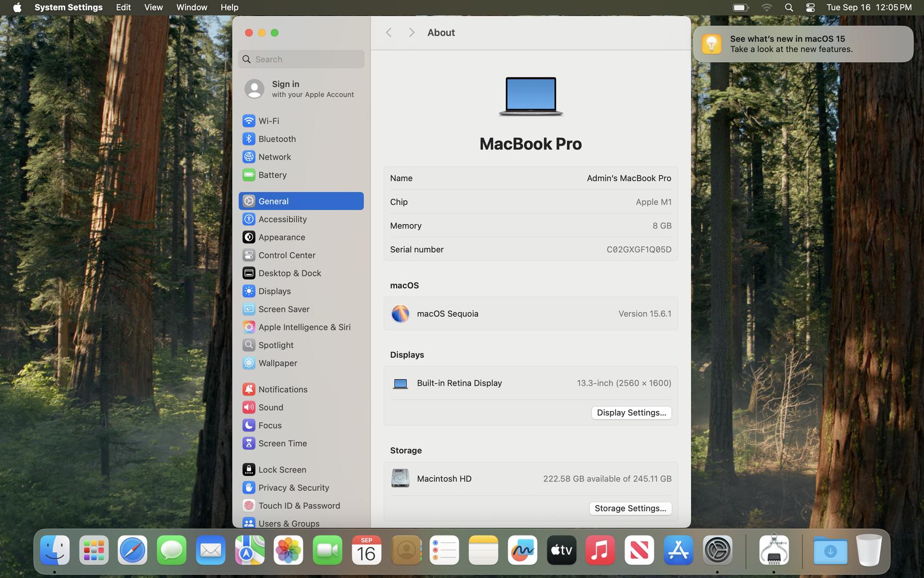Open Focus settings
The width and height of the screenshot is (924, 578).
tap(301, 425)
